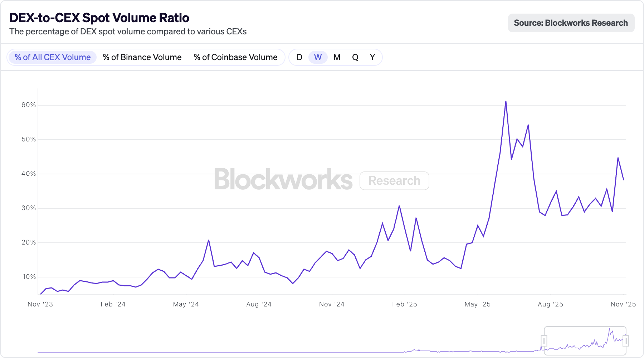Select the % of All CEX Volume tab

(52, 57)
